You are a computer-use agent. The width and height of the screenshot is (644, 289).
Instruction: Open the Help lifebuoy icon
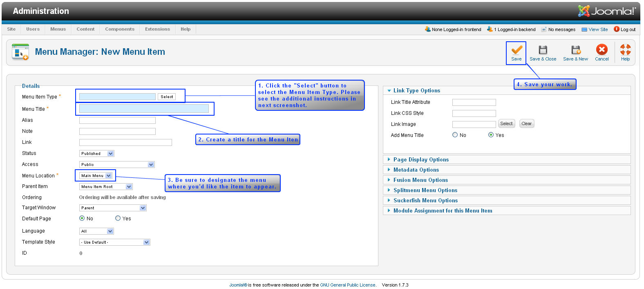[625, 49]
